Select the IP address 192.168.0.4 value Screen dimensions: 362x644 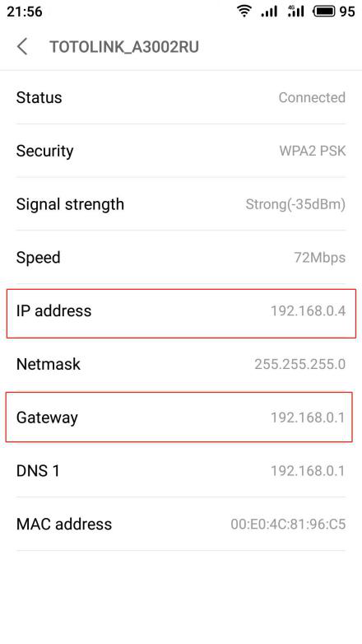click(308, 311)
